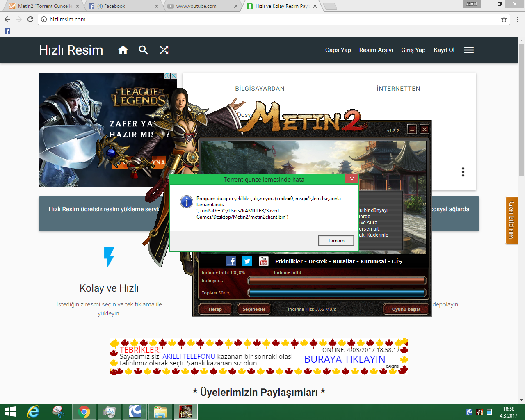
Task: Click the ad info icon on the League ad
Action: (x=167, y=75)
